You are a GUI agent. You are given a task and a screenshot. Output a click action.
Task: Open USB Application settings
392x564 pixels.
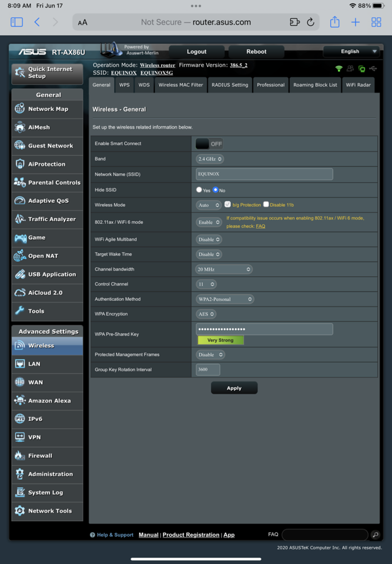[x=47, y=274]
